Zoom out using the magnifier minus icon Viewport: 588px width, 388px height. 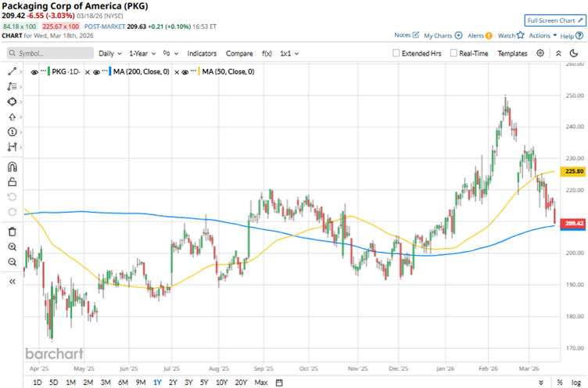coord(12,261)
